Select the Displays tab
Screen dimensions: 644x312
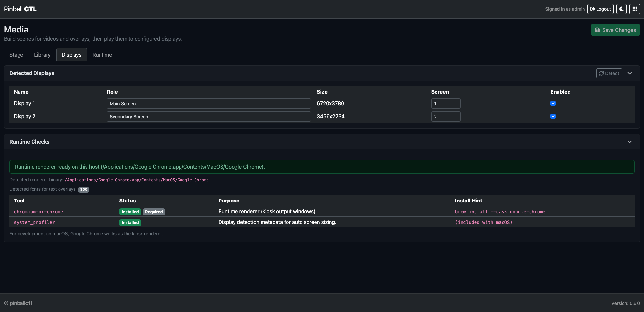coord(72,55)
